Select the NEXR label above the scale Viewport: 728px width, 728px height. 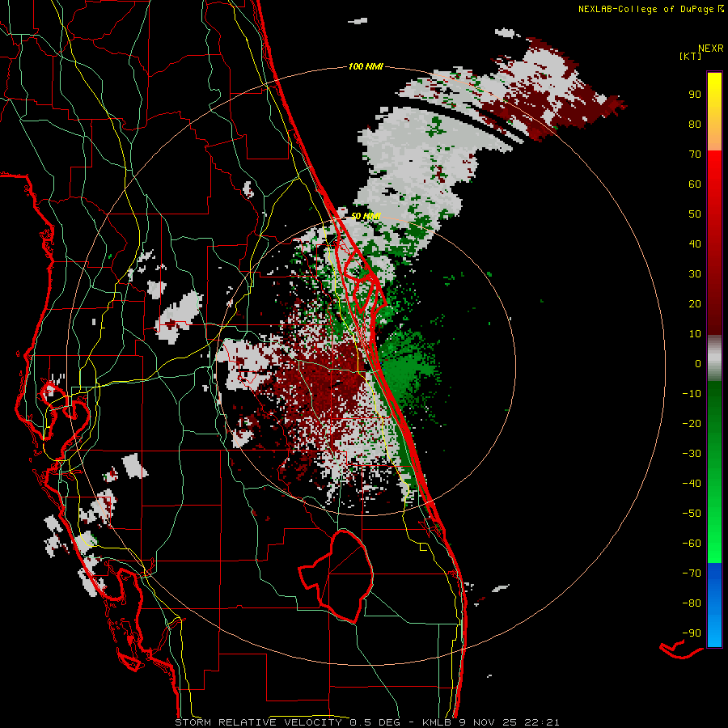pos(711,49)
